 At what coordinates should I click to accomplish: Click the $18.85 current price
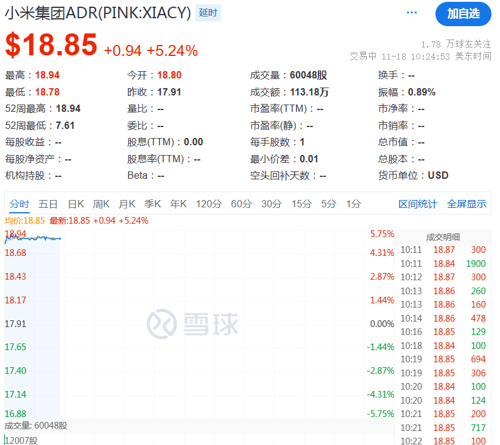click(x=51, y=44)
